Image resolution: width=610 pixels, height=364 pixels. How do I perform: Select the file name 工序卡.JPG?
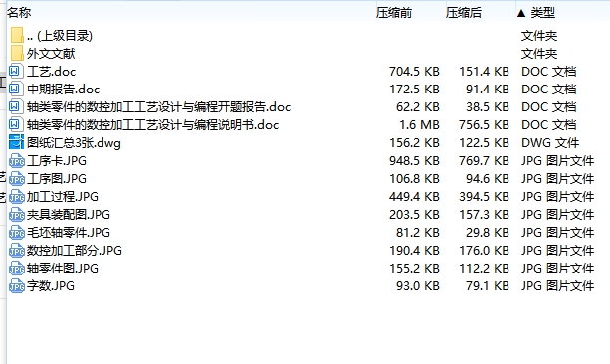[57, 160]
